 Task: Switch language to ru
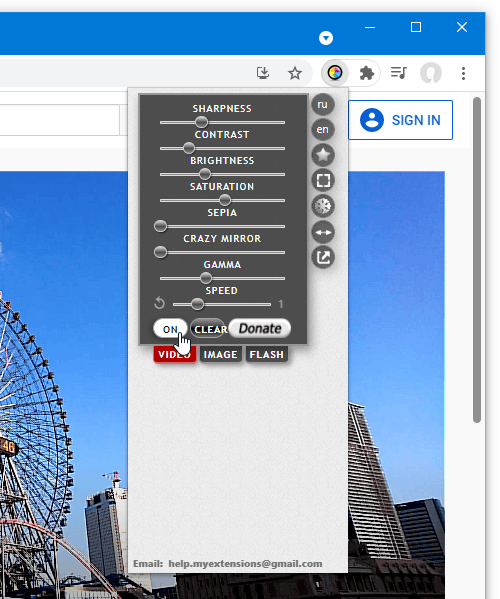pos(323,104)
